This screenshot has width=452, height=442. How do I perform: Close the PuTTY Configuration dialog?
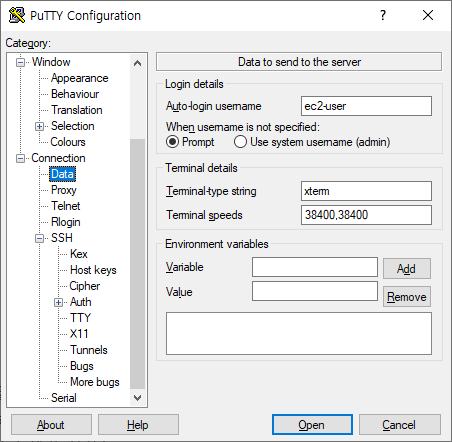click(x=428, y=15)
